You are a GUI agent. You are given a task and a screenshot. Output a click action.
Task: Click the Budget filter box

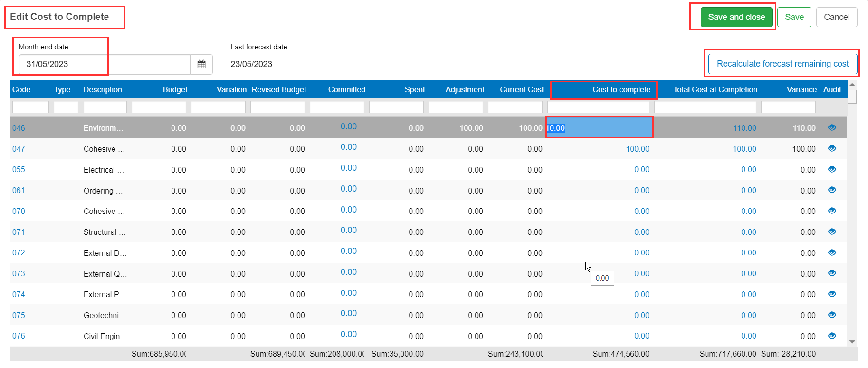click(159, 107)
